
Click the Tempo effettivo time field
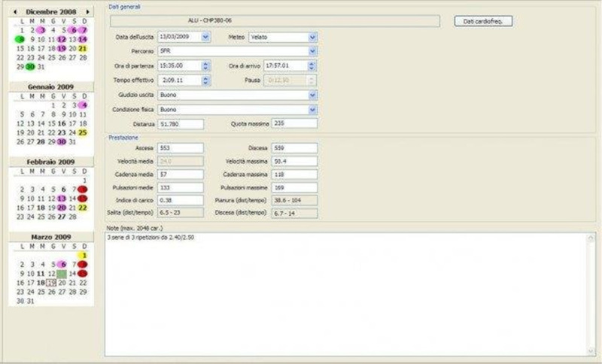pyautogui.click(x=179, y=80)
